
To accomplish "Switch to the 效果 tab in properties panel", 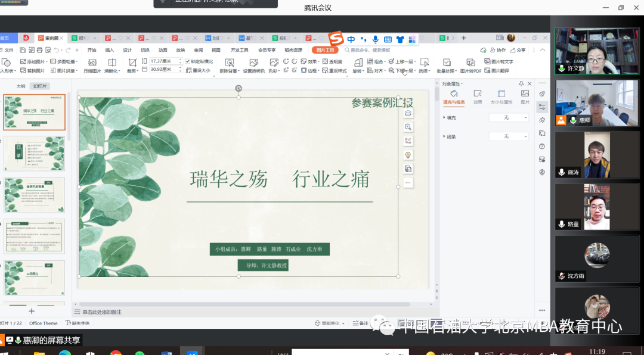I will point(478,96).
